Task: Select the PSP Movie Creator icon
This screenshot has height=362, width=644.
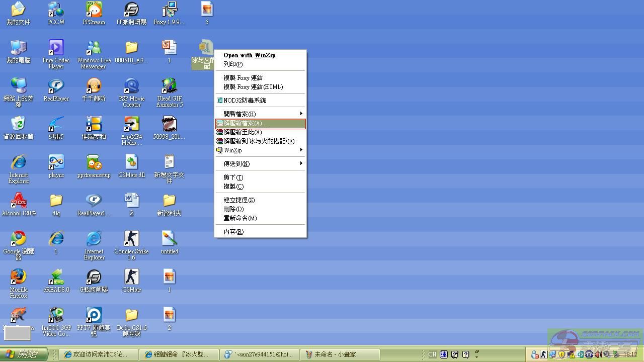Action: [x=131, y=86]
